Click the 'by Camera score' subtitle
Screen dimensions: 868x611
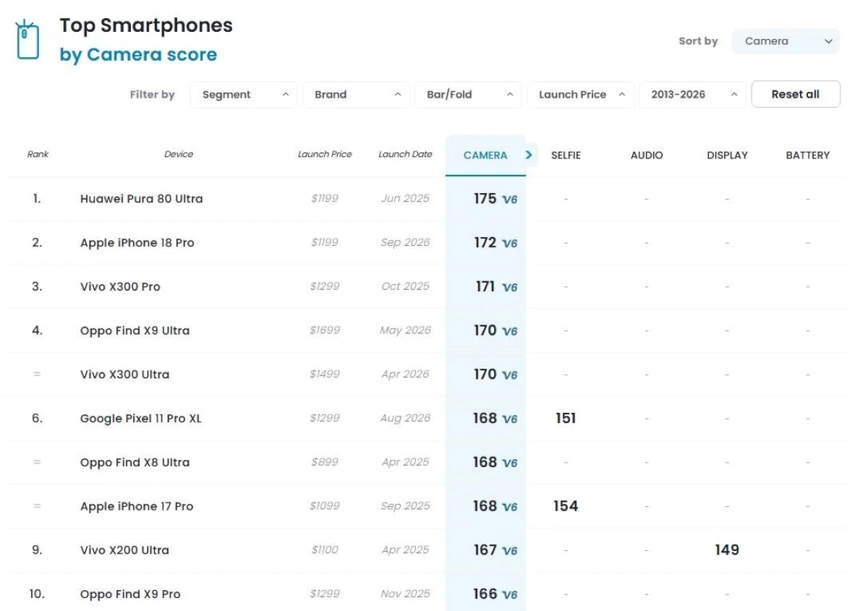[138, 55]
